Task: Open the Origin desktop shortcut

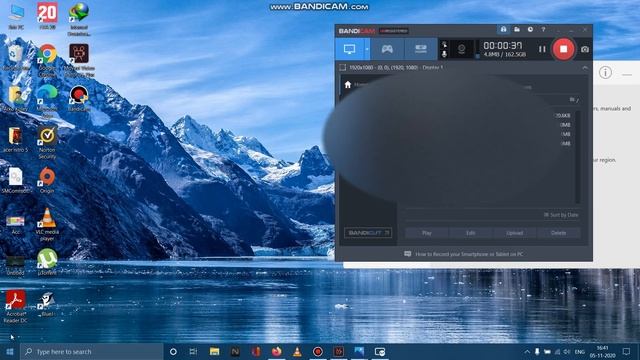Action: click(47, 180)
